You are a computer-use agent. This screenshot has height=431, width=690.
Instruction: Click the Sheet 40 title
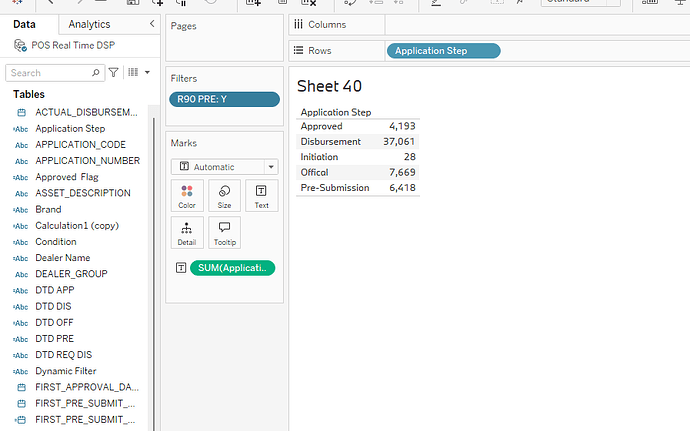pyautogui.click(x=329, y=86)
